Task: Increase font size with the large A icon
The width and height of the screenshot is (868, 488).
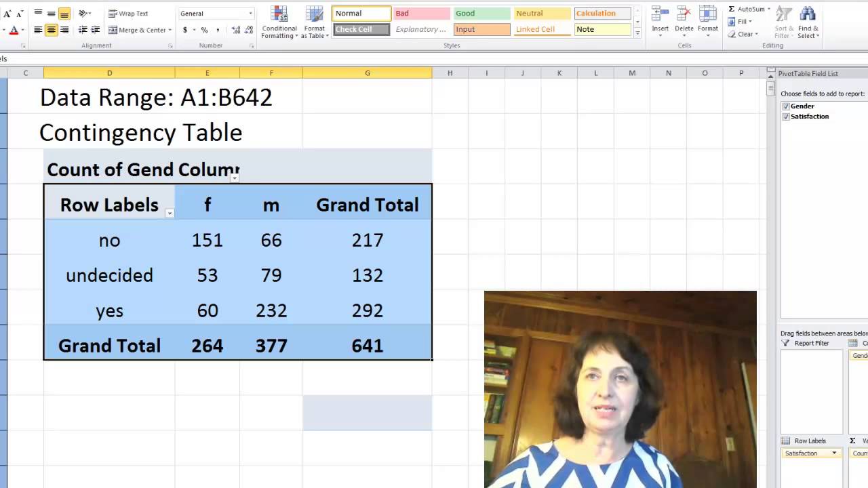Action: click(7, 14)
